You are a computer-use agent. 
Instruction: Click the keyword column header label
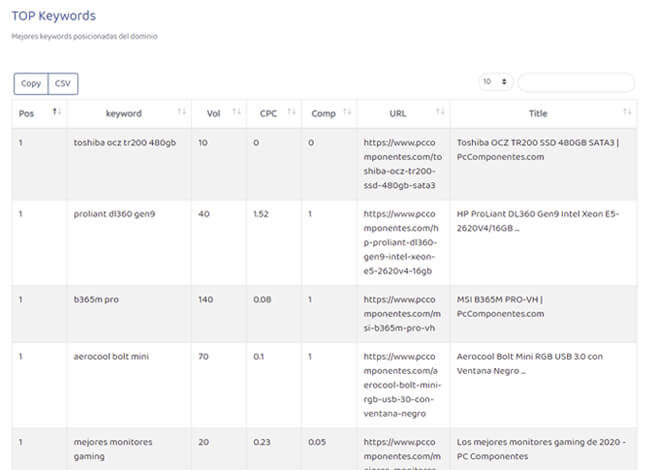124,114
